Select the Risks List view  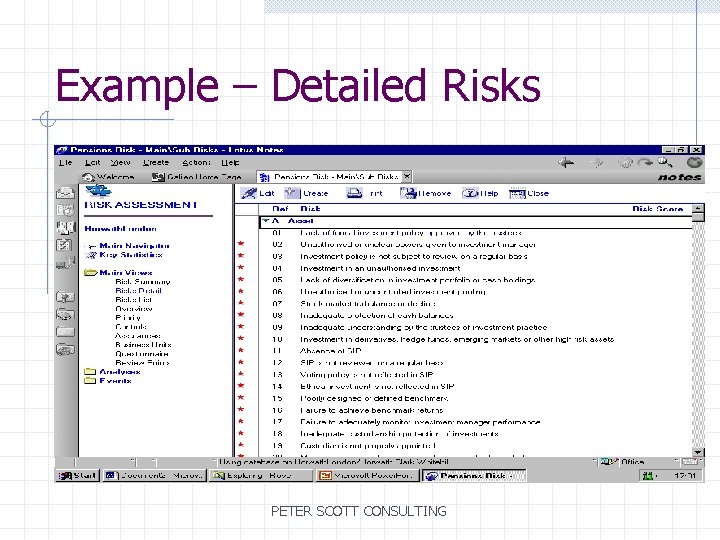click(134, 299)
